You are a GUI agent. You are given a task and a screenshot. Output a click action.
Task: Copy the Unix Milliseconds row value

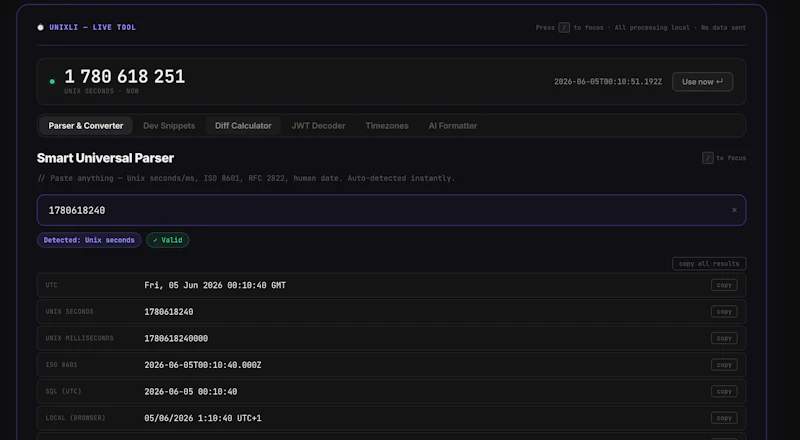coord(724,338)
